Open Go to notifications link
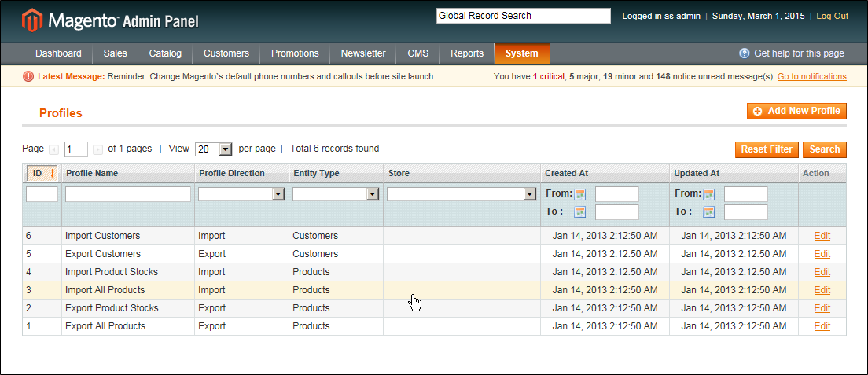Viewport: 868px width, 375px height. coord(811,76)
